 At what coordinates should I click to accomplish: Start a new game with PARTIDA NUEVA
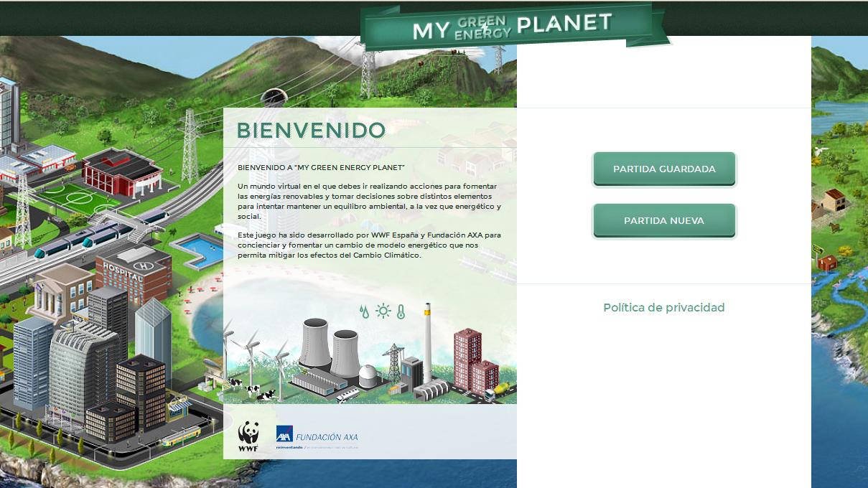(664, 220)
